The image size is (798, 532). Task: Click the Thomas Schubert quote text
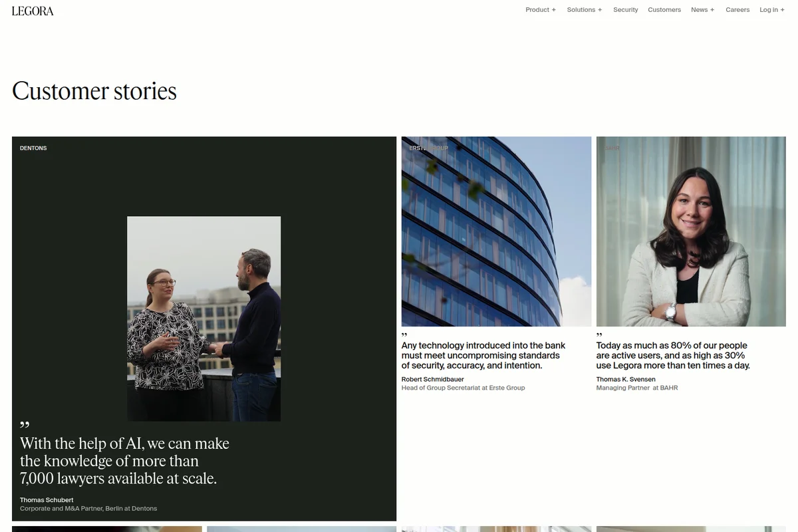[125, 460]
